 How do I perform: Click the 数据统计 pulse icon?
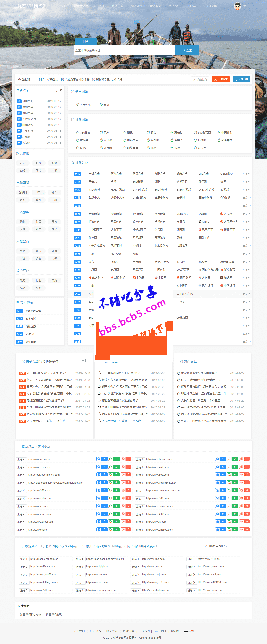pos(19,79)
